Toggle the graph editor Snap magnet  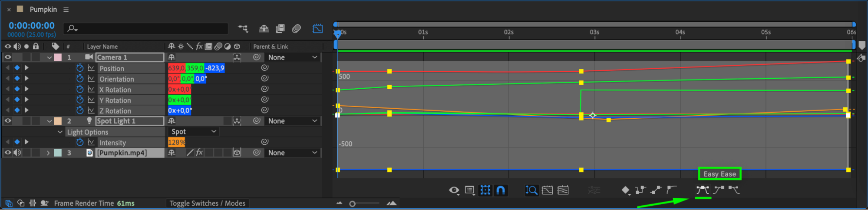coord(501,190)
